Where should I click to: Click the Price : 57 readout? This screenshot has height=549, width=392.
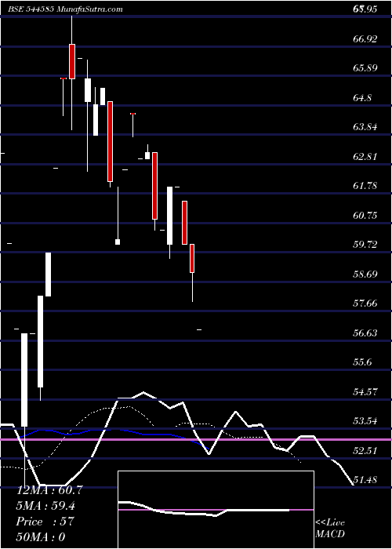45,522
